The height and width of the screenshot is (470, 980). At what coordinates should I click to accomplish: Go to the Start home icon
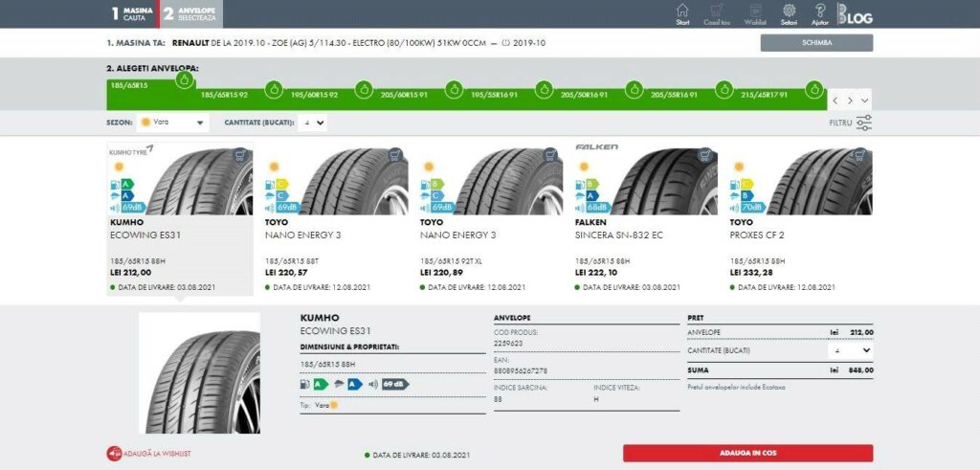click(x=682, y=13)
